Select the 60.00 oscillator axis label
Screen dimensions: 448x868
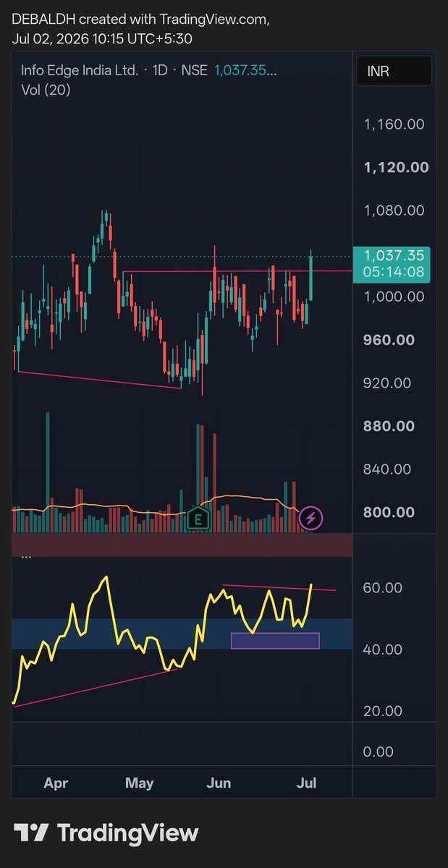pyautogui.click(x=383, y=588)
